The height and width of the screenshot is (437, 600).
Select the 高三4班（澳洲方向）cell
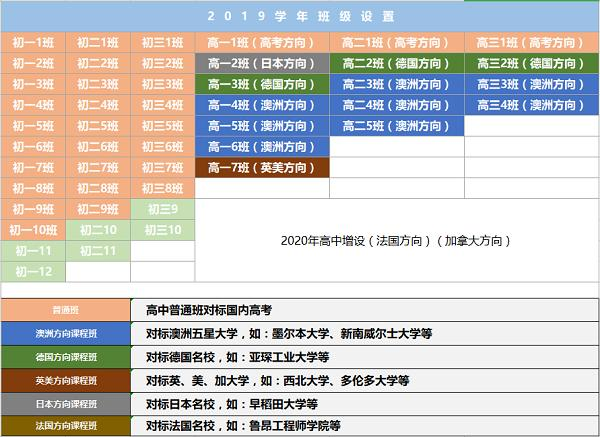pos(530,105)
